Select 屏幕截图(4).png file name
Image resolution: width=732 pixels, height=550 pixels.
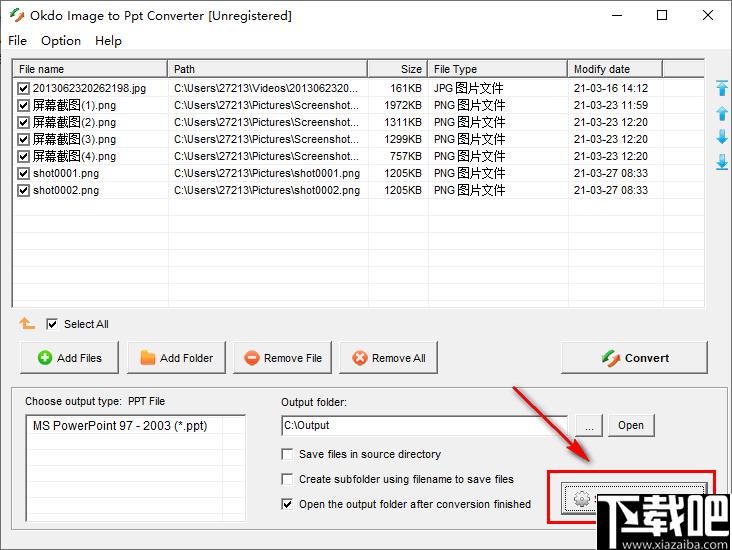(x=74, y=156)
